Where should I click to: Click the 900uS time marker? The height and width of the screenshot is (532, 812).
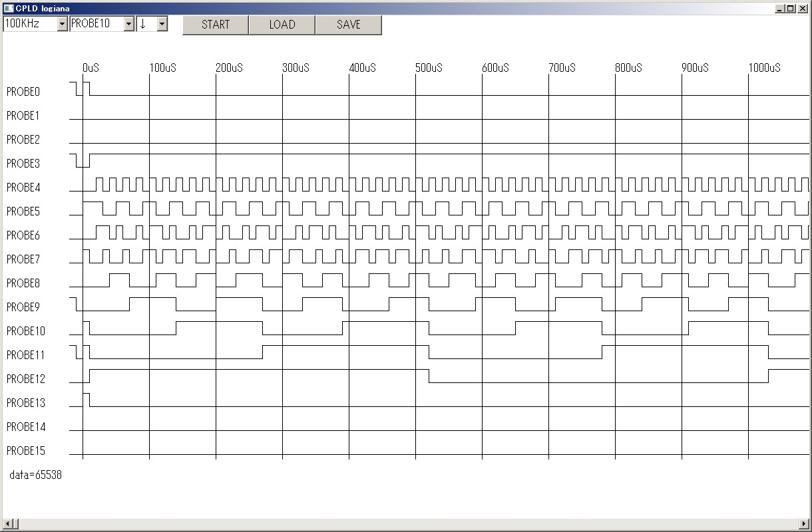696,68
